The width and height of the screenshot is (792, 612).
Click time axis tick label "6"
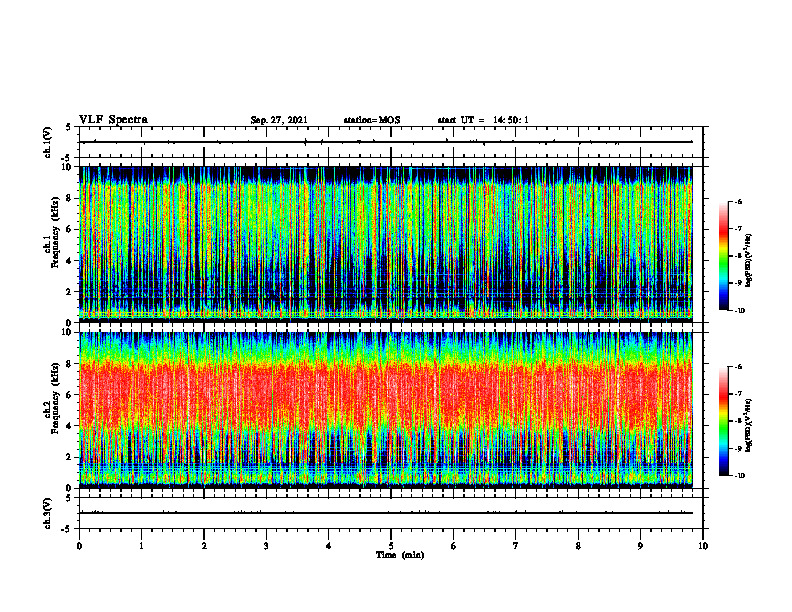pos(454,546)
